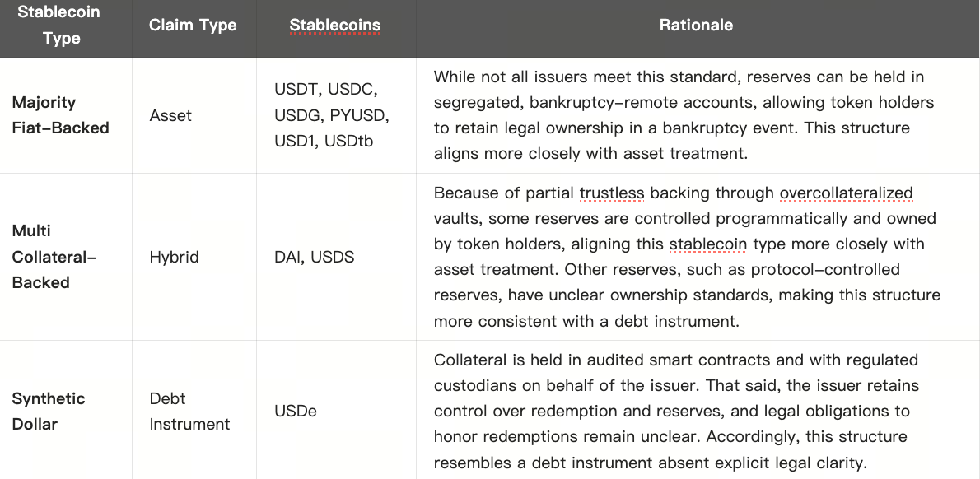Select the Synthetic Dollar row label
Viewport: 980px width, 479px height.
click(49, 412)
